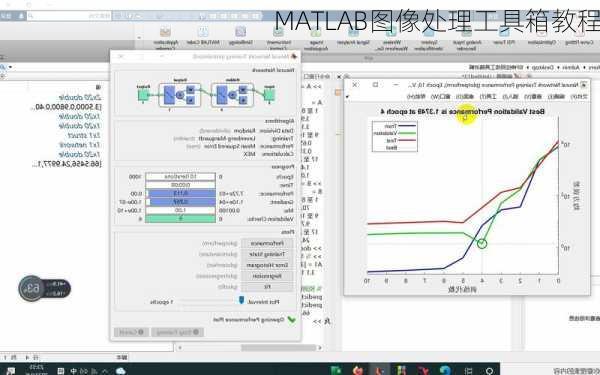Launch the System Identification app
600x375 pixels.
click(429, 38)
